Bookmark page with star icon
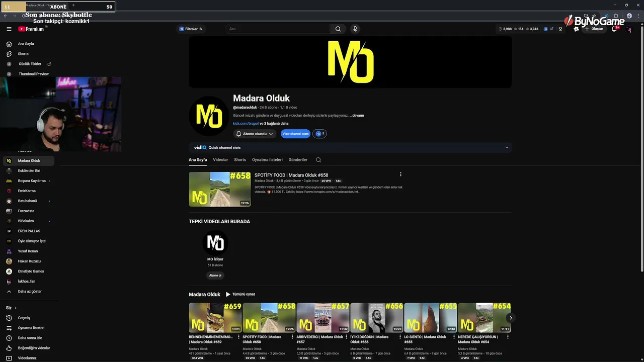 (594, 16)
